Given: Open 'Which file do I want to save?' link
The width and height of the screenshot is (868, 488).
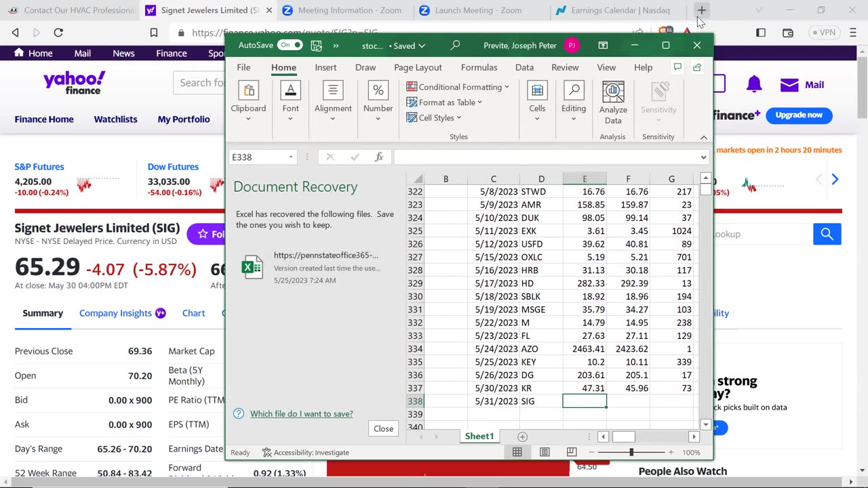Looking at the screenshot, I should [x=301, y=413].
